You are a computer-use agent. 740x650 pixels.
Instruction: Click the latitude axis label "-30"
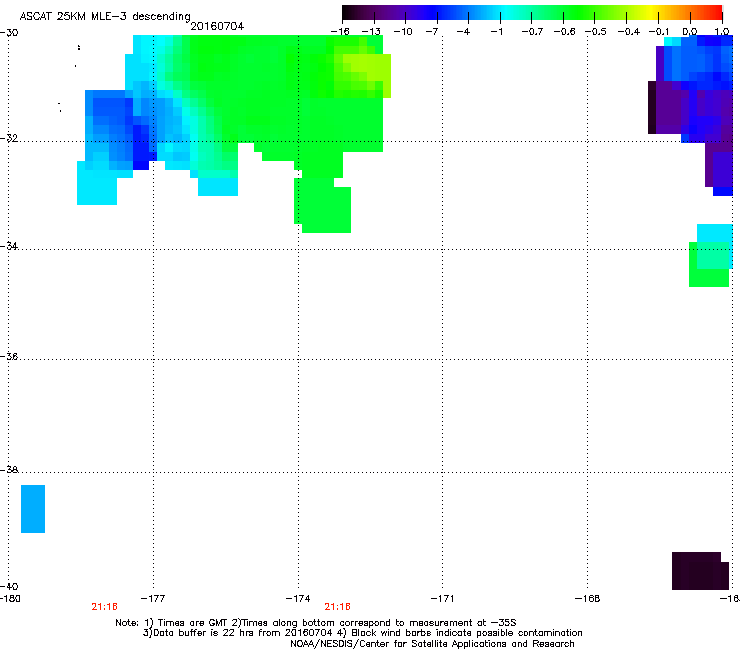[x=9, y=33]
